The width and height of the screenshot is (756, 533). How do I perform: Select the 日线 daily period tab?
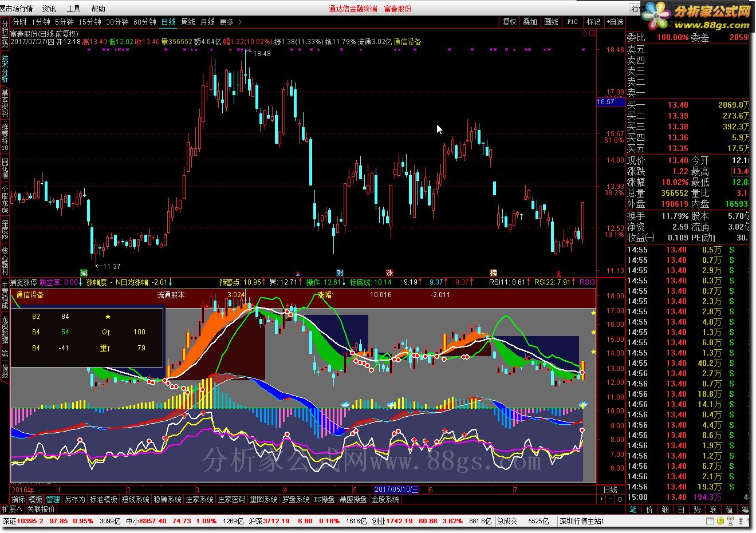coord(168,22)
